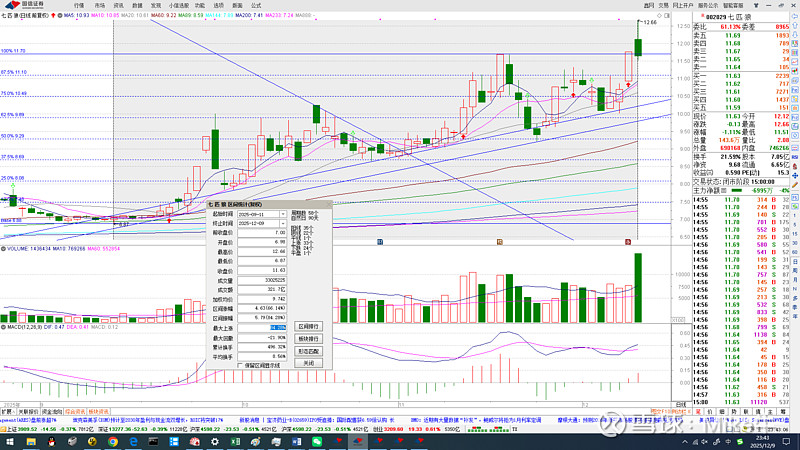Screen dimensions: 800x450
Task: Expand the 起始时间 date dropdown
Action: click(x=284, y=214)
